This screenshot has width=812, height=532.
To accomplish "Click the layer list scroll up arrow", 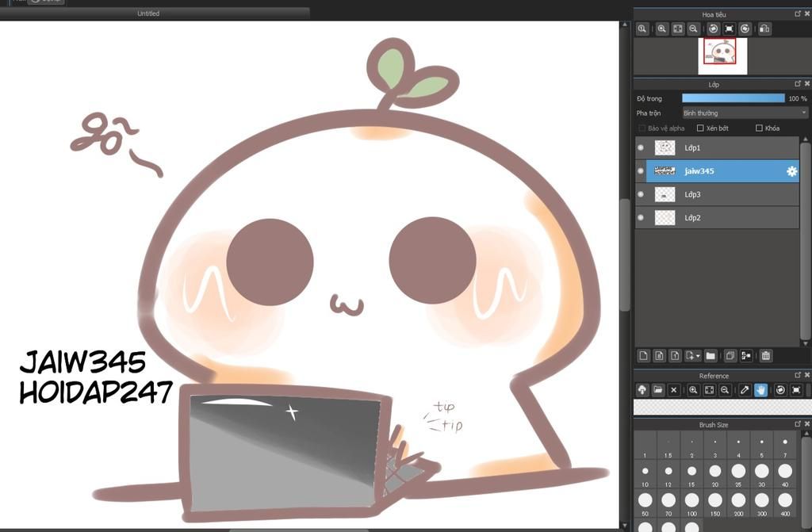I will pos(806,140).
